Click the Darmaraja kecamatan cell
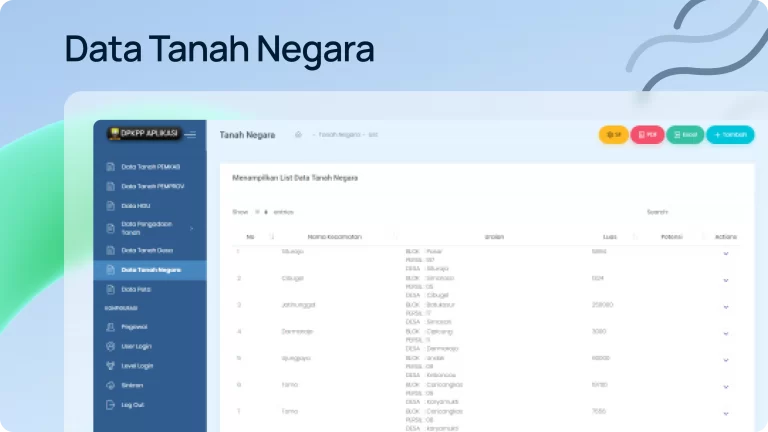768x432 pixels. (297, 332)
